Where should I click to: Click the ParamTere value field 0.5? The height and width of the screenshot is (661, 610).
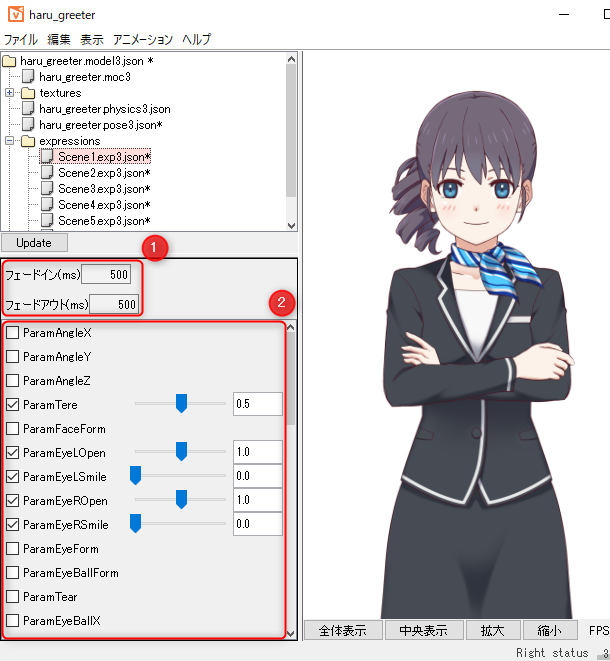point(258,404)
